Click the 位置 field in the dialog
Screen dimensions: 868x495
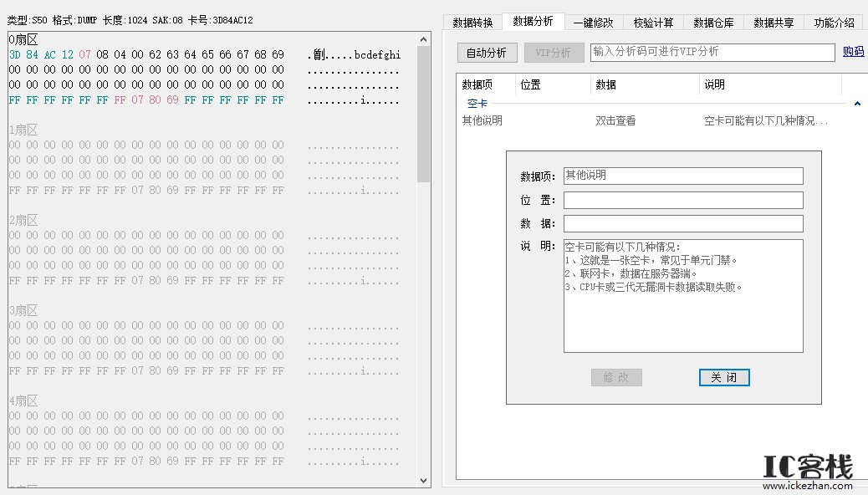point(682,200)
